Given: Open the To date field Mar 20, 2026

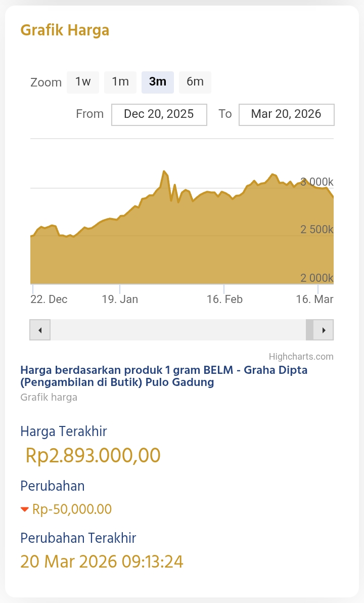Looking at the screenshot, I should coord(286,114).
